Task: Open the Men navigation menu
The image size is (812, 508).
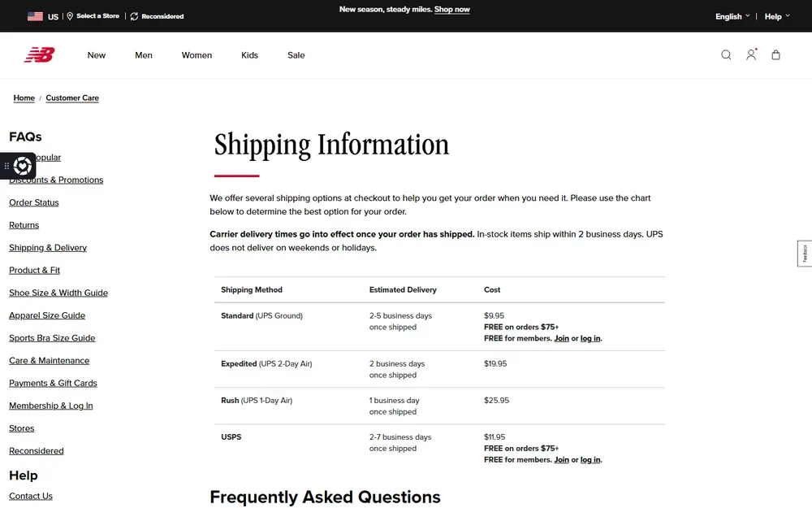Action: coord(144,55)
